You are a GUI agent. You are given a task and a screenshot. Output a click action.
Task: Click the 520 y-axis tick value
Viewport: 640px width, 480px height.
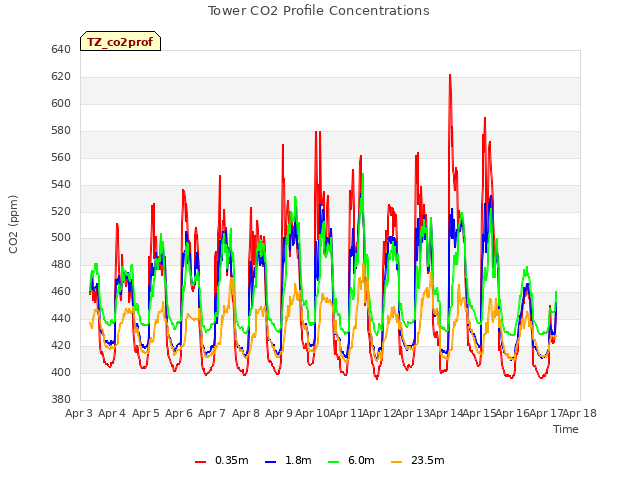(61, 211)
